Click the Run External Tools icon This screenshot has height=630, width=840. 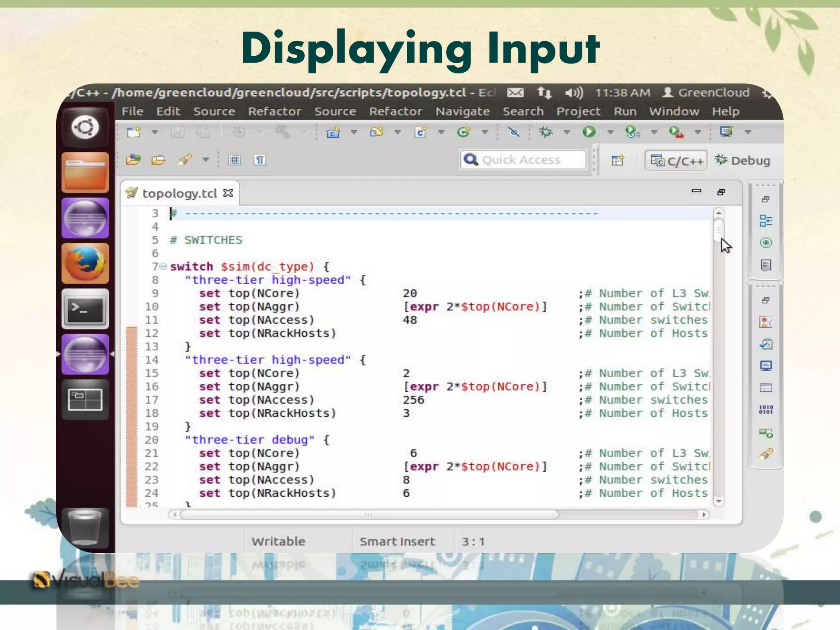tap(676, 132)
